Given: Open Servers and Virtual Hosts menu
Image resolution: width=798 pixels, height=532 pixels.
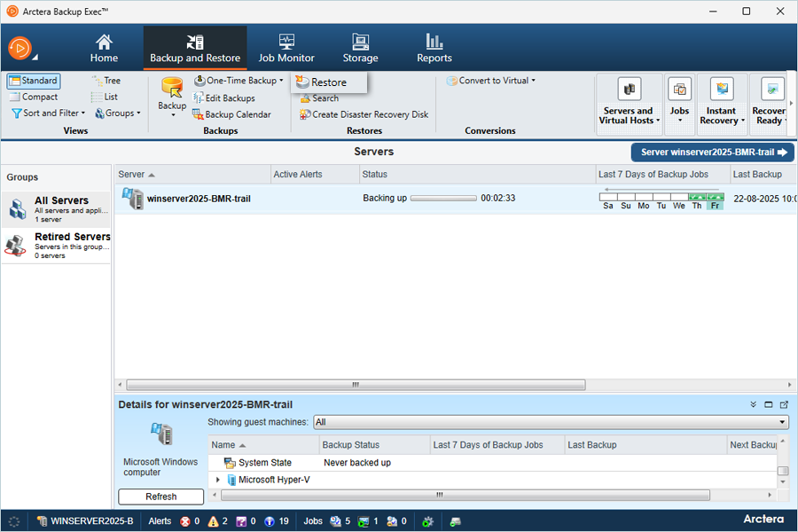Looking at the screenshot, I should (629, 104).
